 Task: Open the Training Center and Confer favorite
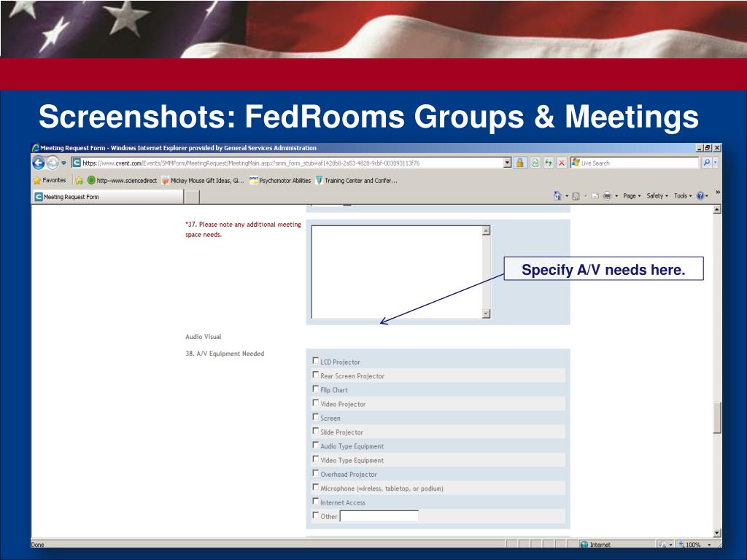point(356,181)
